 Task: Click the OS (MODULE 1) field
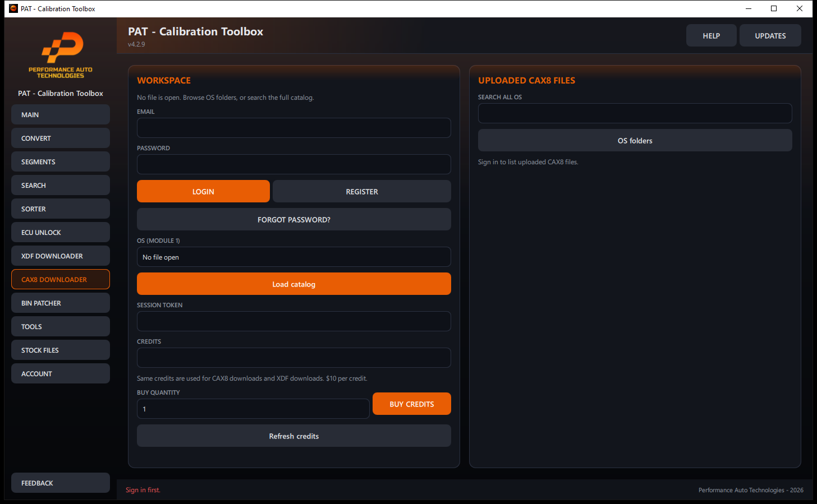pyautogui.click(x=294, y=257)
